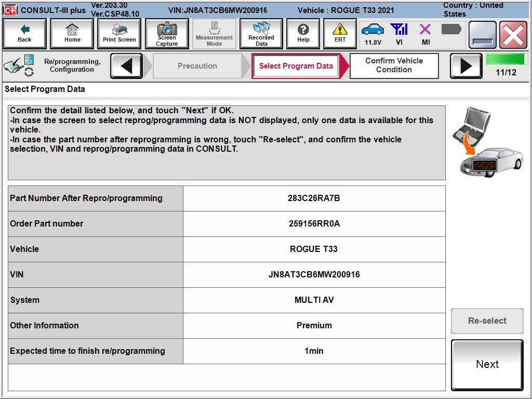The height and width of the screenshot is (399, 532).
Task: Click the Ver.203.30 version text
Action: [x=109, y=5]
